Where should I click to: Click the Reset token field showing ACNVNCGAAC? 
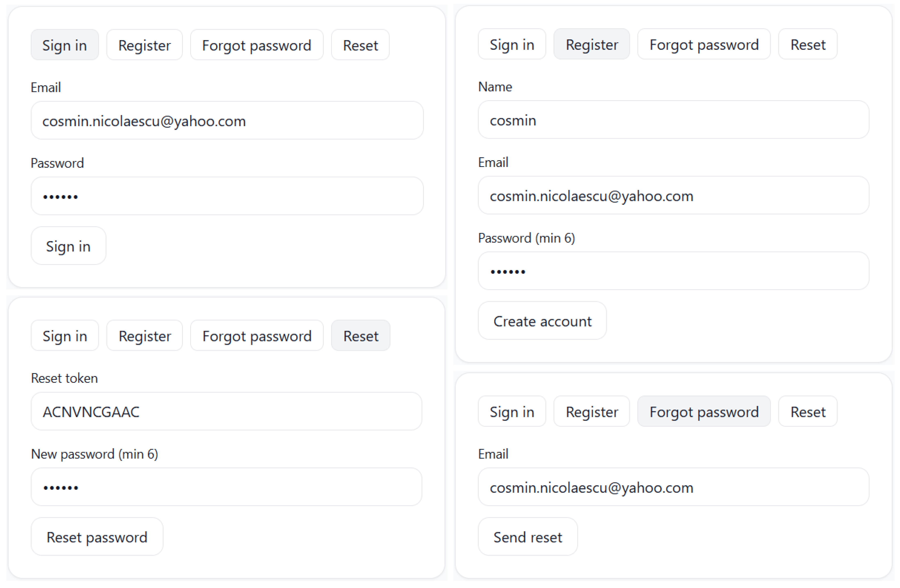pos(226,411)
